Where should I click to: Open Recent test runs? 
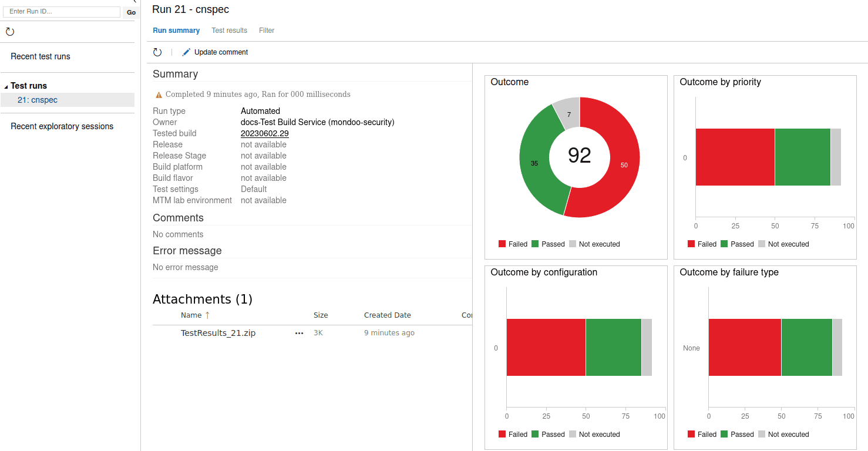41,56
